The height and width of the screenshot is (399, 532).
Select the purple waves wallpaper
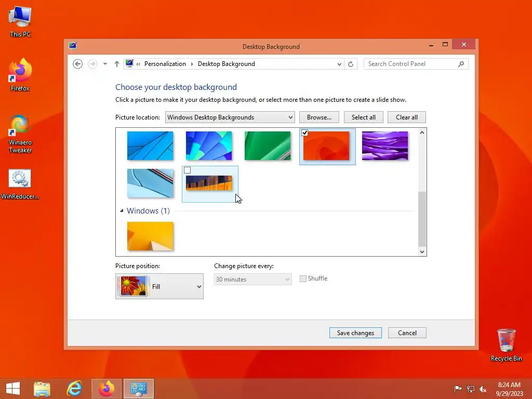[385, 145]
